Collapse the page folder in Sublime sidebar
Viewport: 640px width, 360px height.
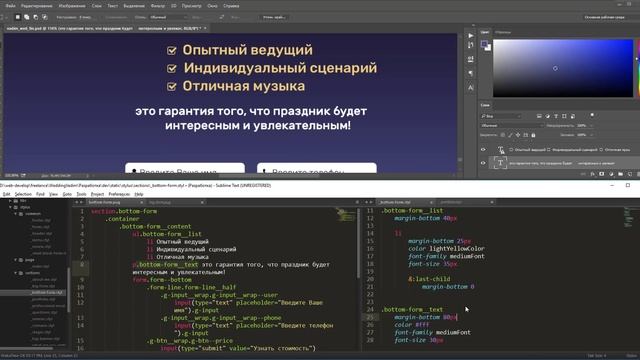point(16,260)
